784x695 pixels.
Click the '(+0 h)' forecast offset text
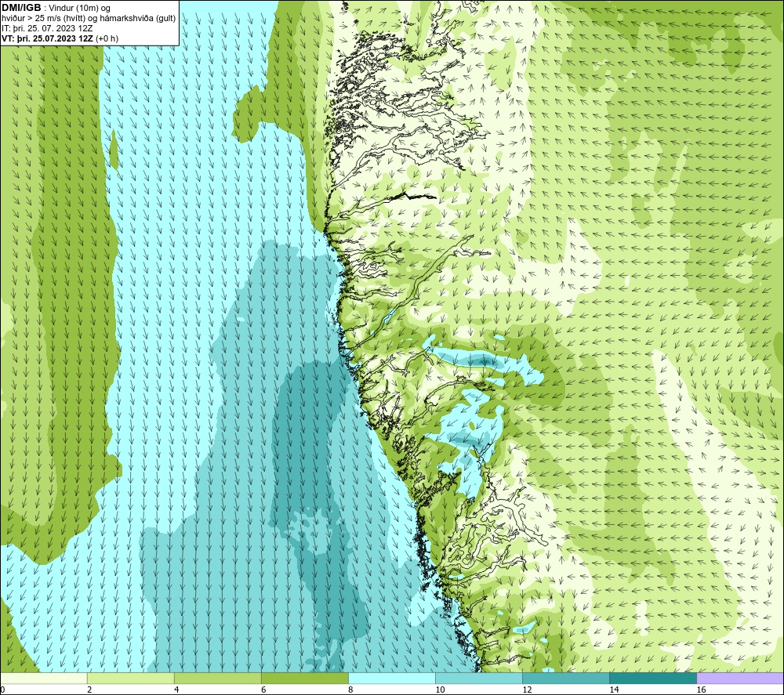(107, 38)
